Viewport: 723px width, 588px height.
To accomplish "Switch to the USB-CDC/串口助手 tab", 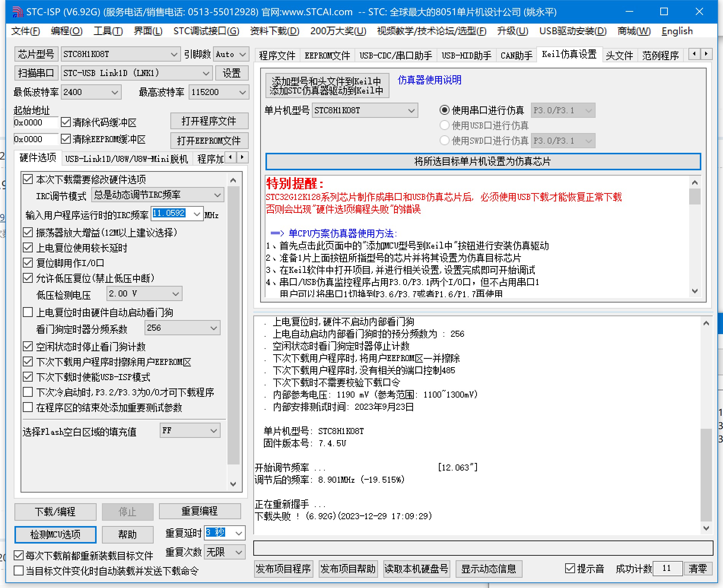I will tap(396, 55).
